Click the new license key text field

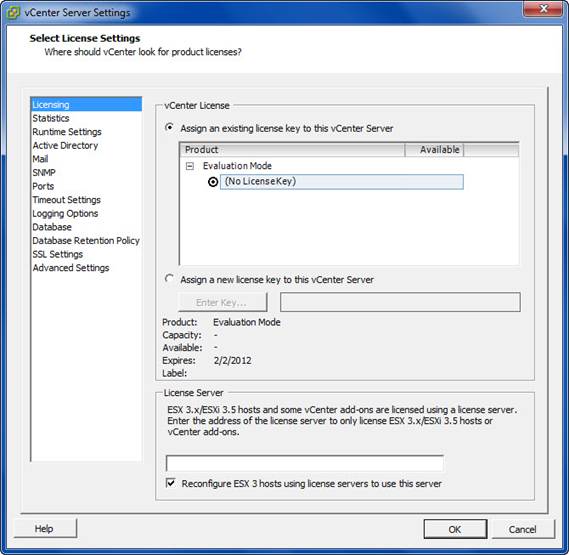pyautogui.click(x=400, y=302)
